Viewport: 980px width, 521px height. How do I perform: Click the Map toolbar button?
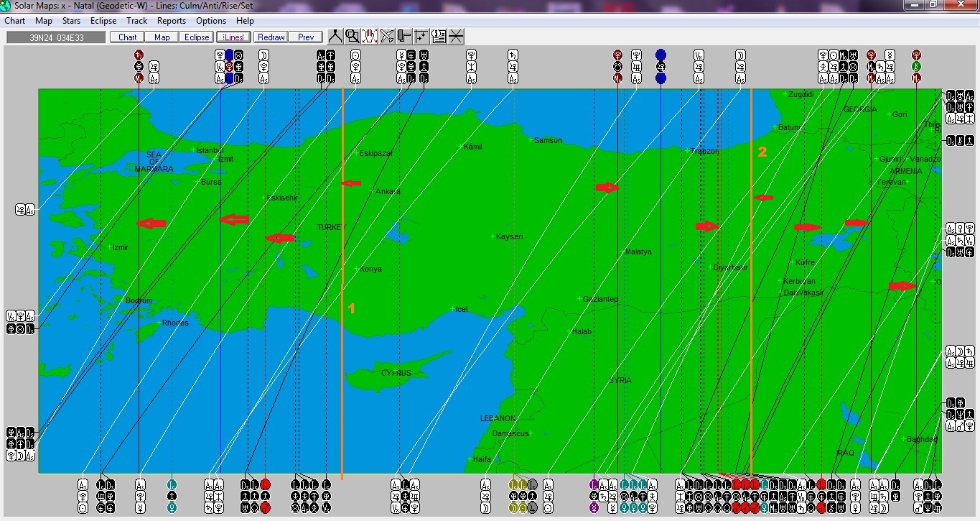[162, 37]
